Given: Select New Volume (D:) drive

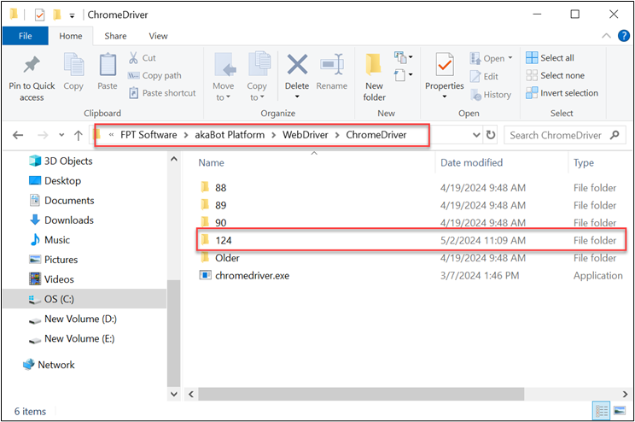Looking at the screenshot, I should click(72, 319).
